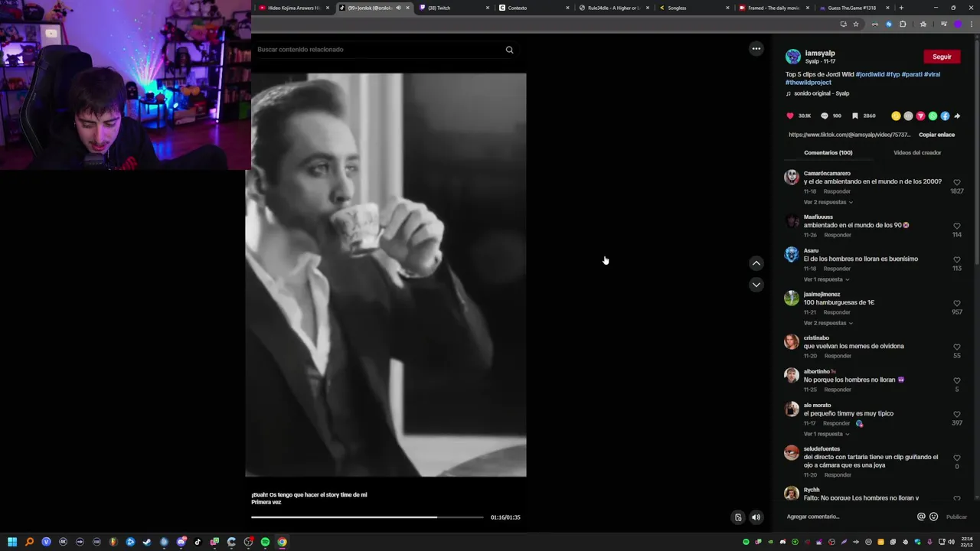Open the three-dots menu on the video
The height and width of the screenshot is (551, 980).
point(756,49)
